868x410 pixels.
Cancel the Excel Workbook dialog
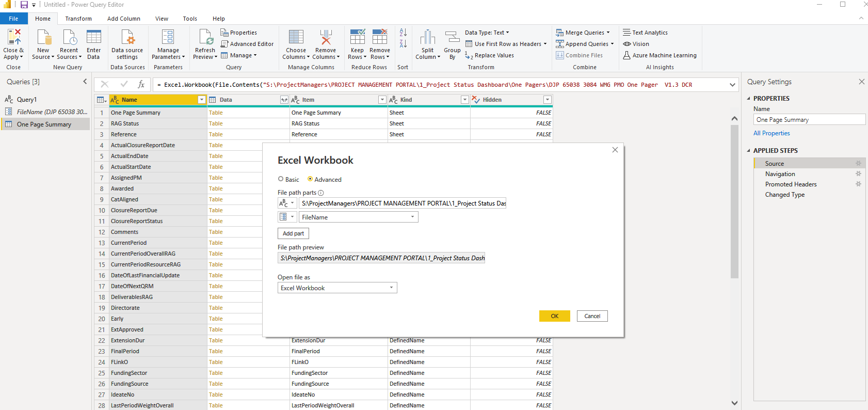592,316
